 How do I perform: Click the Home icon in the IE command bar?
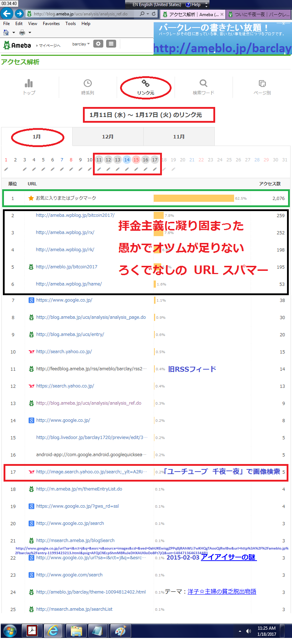tap(6, 33)
